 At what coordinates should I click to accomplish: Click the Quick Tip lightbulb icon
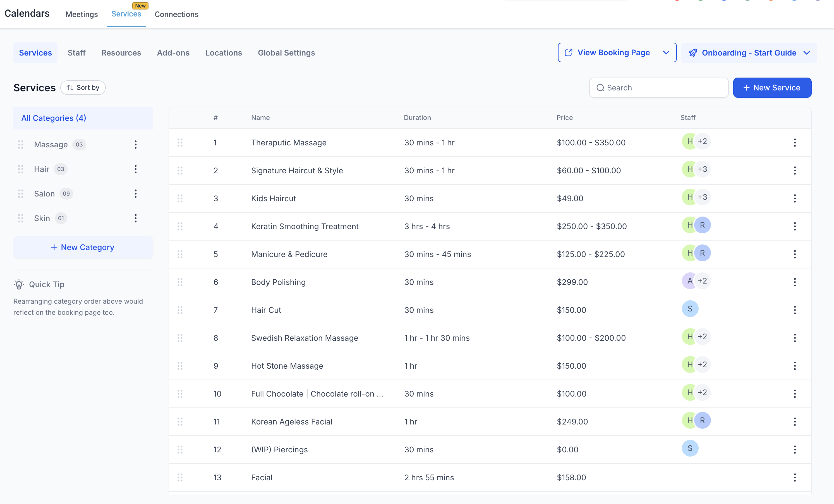point(19,284)
